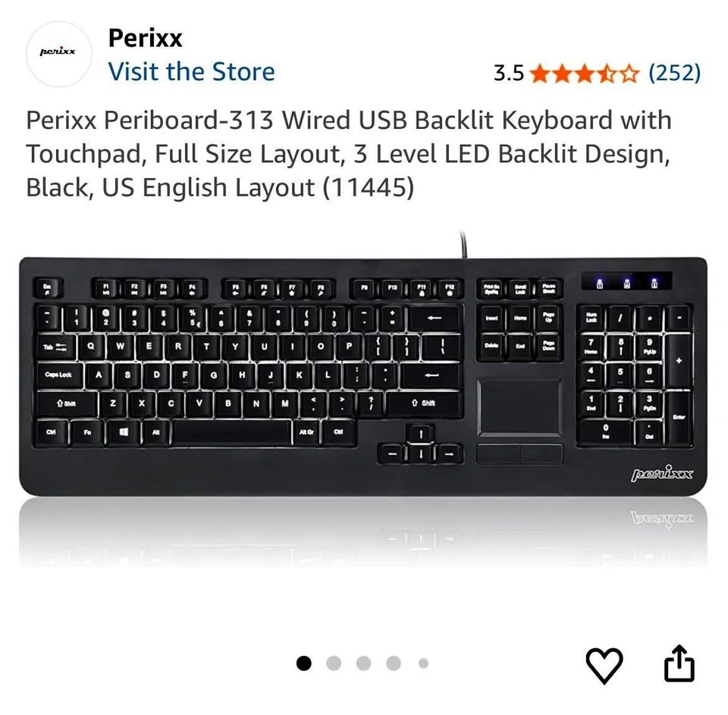The height and width of the screenshot is (715, 728).
Task: Select the second image carousel dot
Action: coord(334,663)
